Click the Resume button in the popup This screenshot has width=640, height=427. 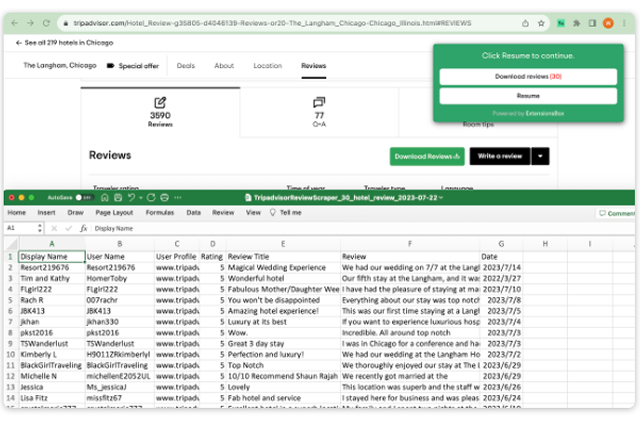point(528,96)
